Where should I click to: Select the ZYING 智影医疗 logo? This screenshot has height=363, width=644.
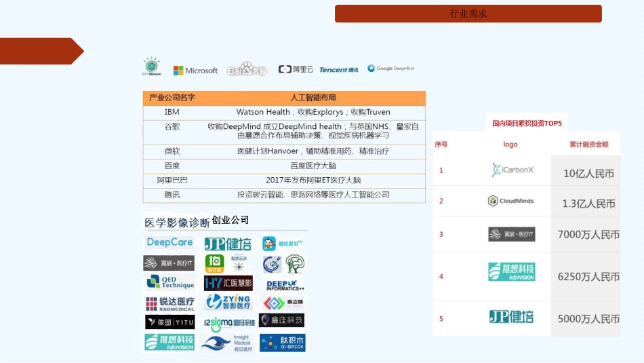tap(228, 302)
